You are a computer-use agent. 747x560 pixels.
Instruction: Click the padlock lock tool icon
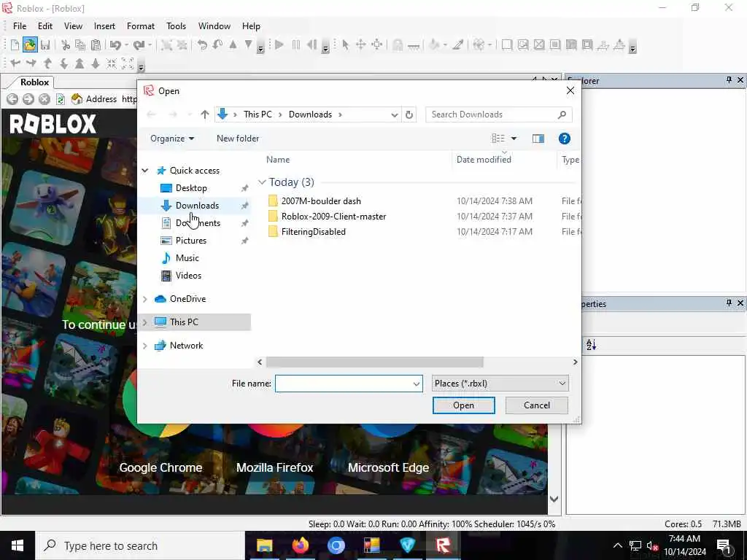click(x=398, y=45)
